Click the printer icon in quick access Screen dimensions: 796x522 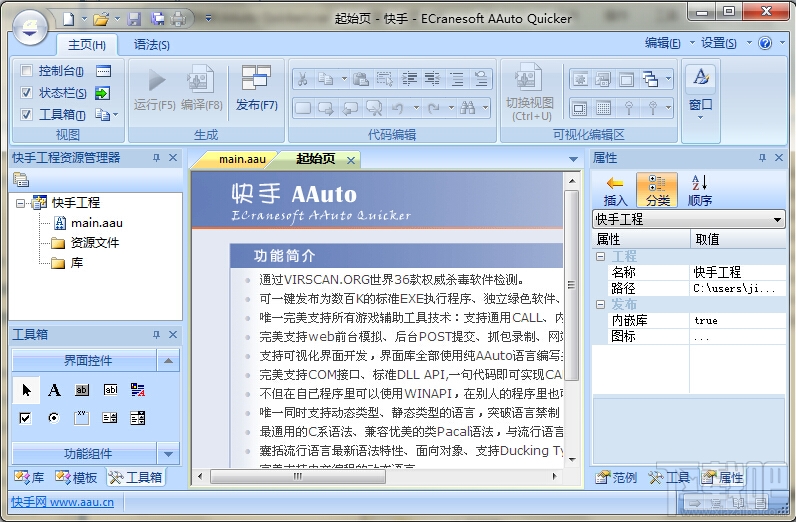(178, 19)
